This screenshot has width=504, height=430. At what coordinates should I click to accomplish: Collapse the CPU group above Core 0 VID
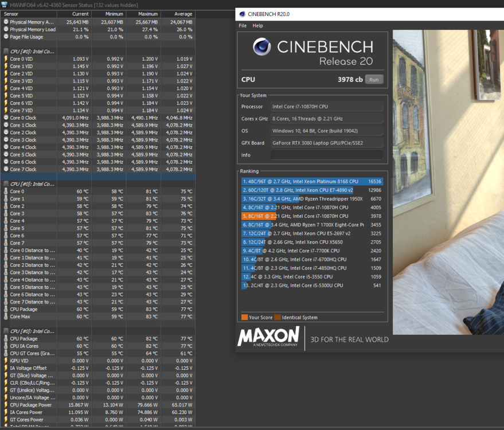tap(6, 52)
